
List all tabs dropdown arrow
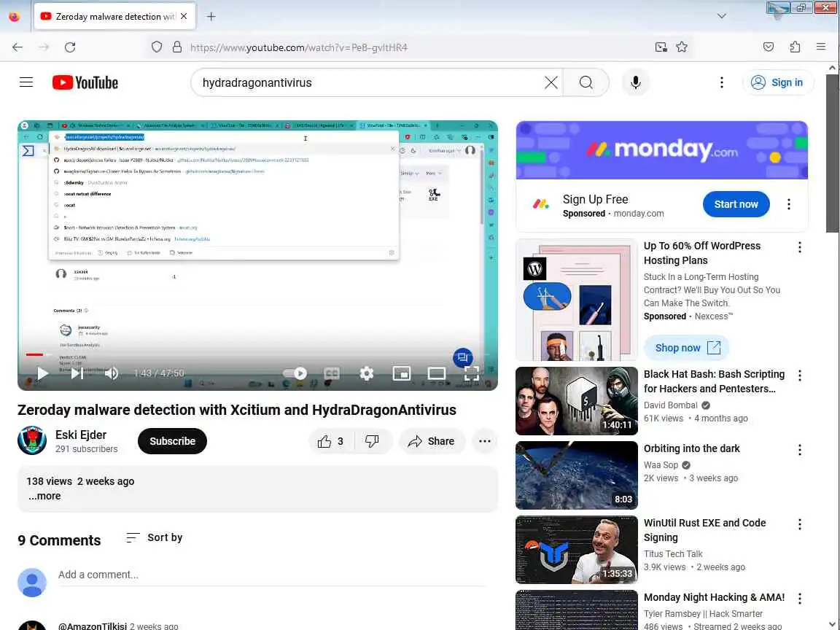tap(722, 16)
